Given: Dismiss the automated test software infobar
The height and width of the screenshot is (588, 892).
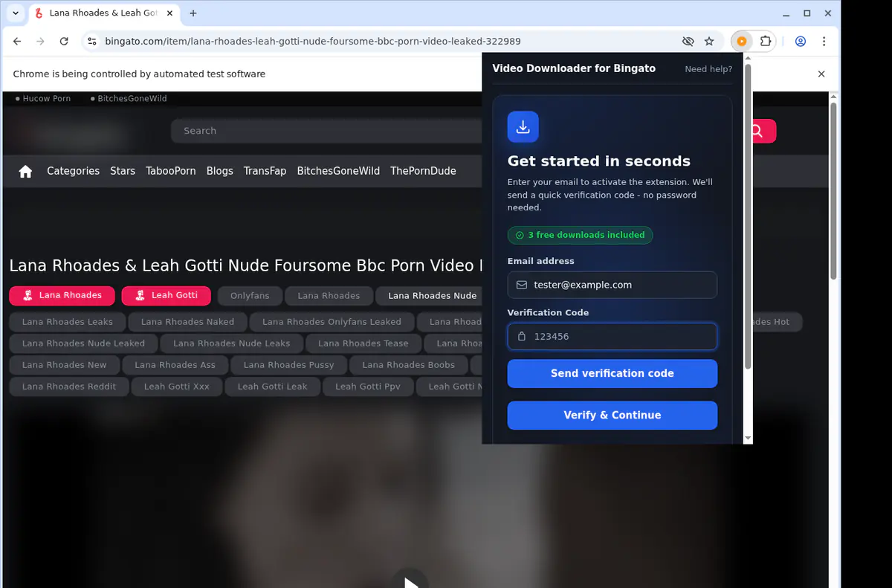Looking at the screenshot, I should point(821,74).
